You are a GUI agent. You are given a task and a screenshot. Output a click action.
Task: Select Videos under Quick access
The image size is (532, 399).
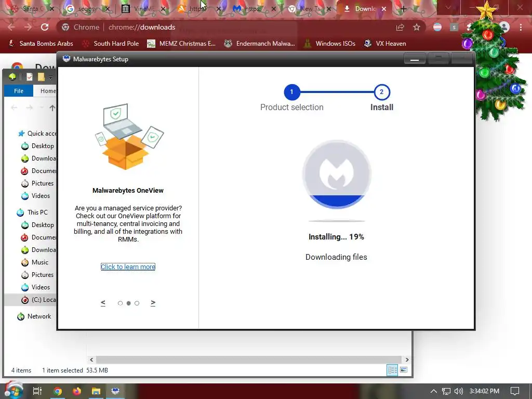[x=36, y=196]
